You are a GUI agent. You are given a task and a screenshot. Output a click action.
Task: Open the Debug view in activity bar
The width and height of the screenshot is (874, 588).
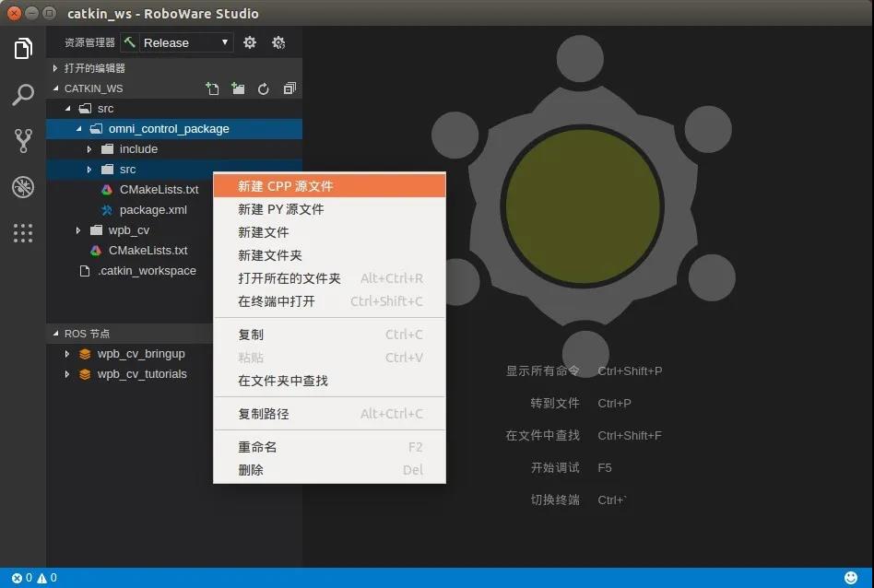tap(23, 187)
